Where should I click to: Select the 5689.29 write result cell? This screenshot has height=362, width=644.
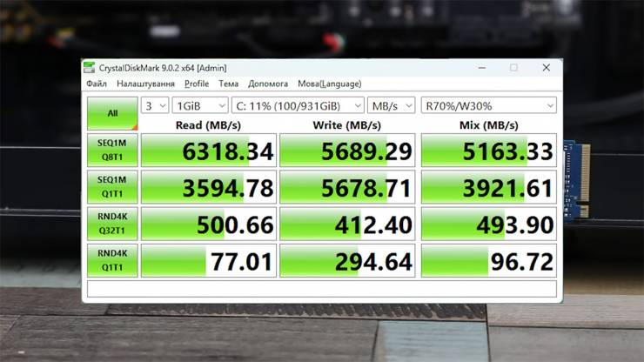347,151
